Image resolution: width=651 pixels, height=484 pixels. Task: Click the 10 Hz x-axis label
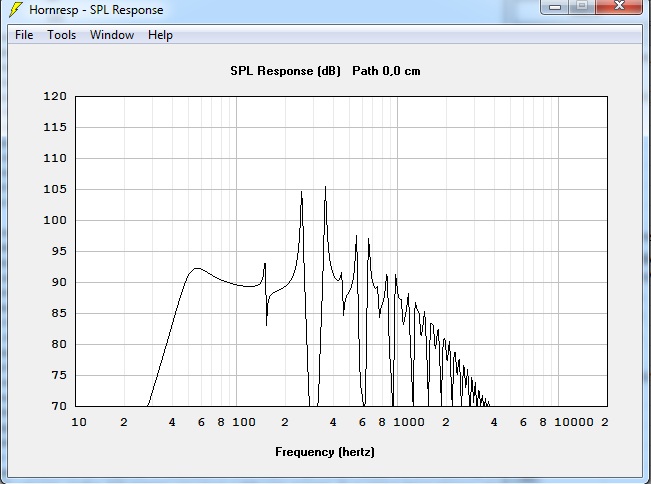[79, 423]
